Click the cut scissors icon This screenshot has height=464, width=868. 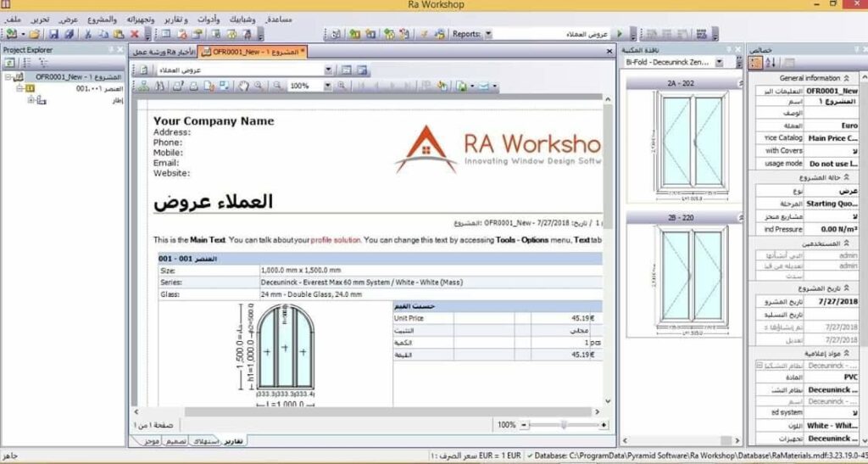pyautogui.click(x=87, y=34)
